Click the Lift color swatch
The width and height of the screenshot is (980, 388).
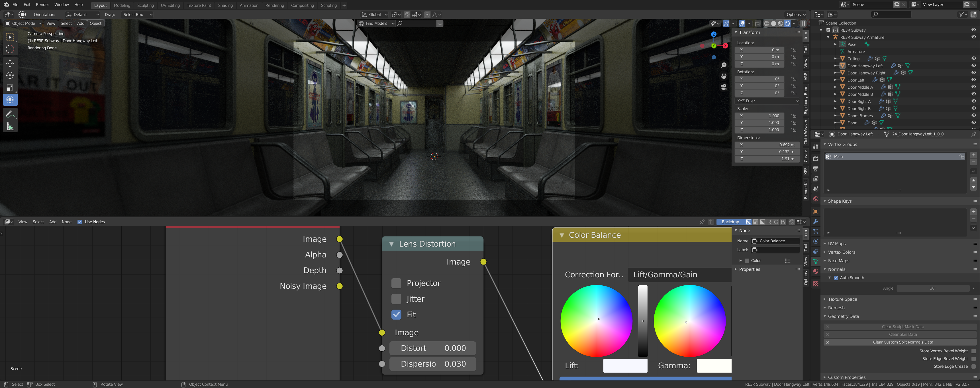(625, 365)
